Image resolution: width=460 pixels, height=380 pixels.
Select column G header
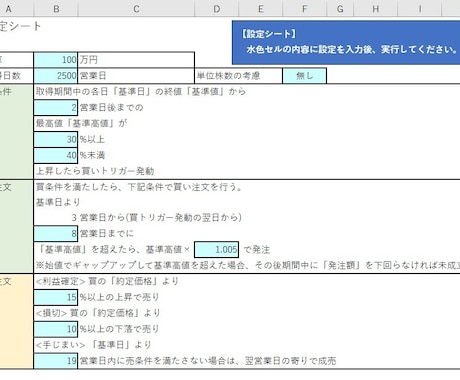pyautogui.click(x=340, y=9)
